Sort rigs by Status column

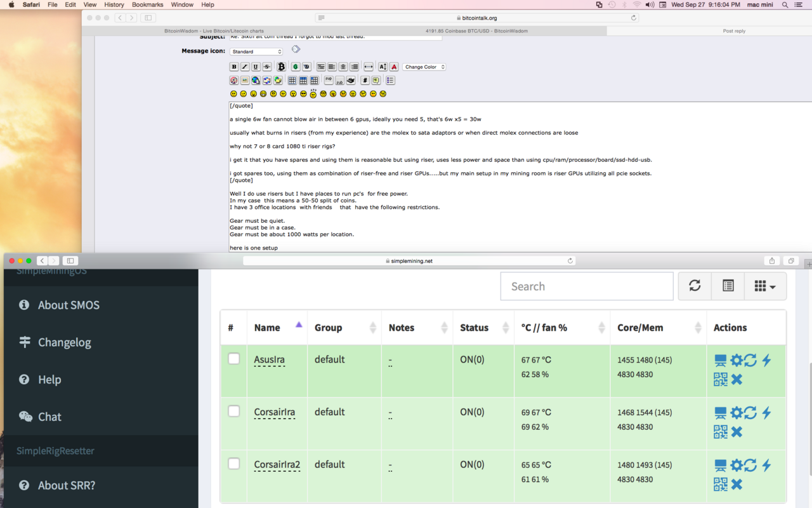coord(484,328)
